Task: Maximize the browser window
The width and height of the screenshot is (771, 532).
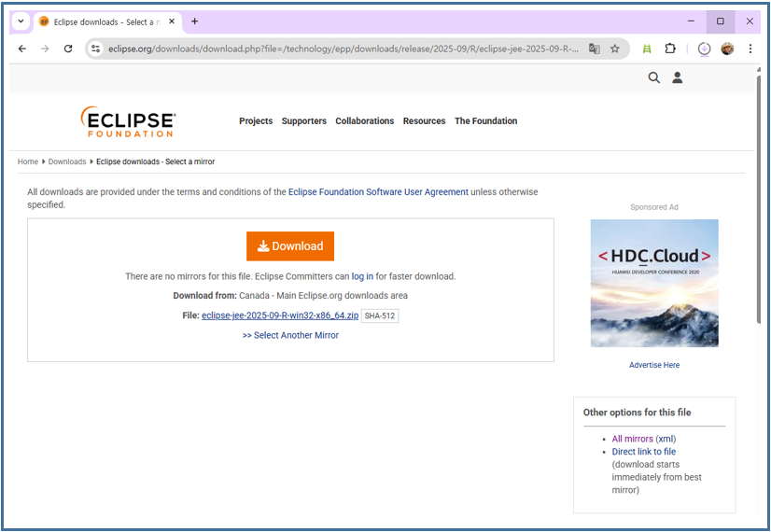Action: [x=721, y=21]
